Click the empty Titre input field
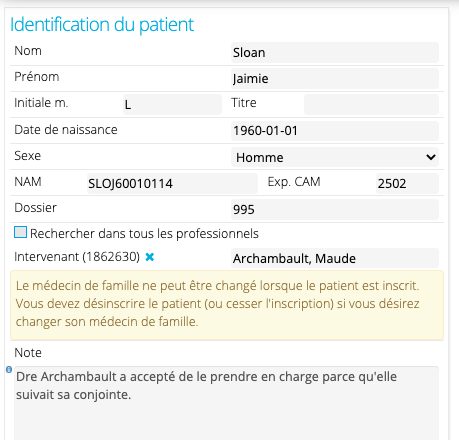The width and height of the screenshot is (459, 440). tap(371, 105)
